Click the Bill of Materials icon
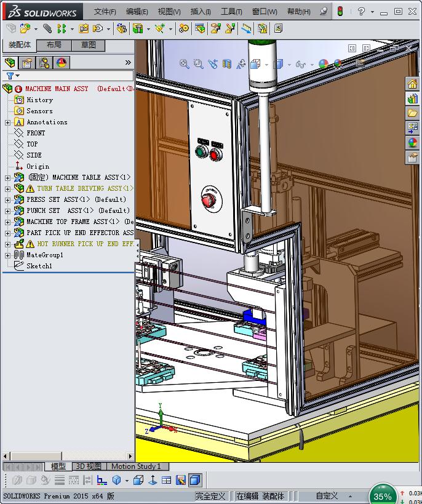Viewport: 422px width, 504px height. [199, 28]
